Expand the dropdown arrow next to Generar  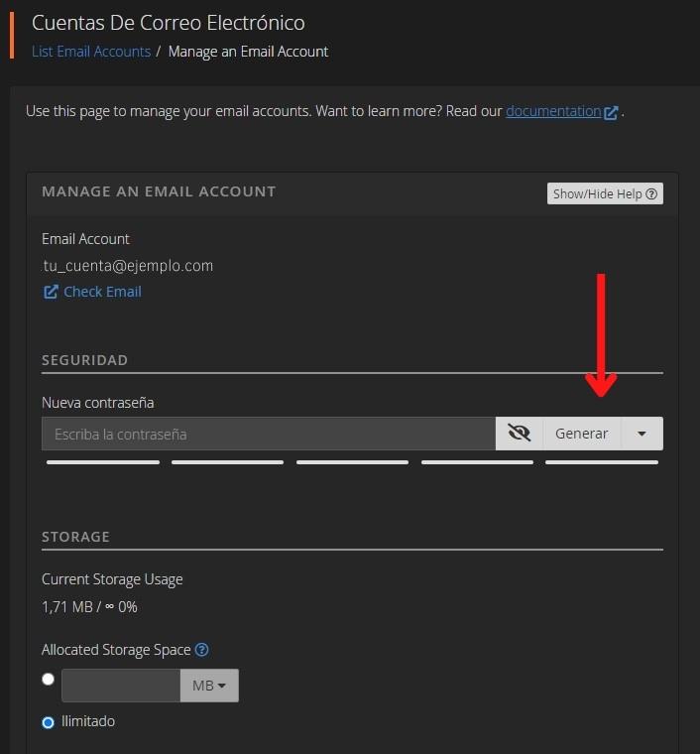pyautogui.click(x=642, y=434)
